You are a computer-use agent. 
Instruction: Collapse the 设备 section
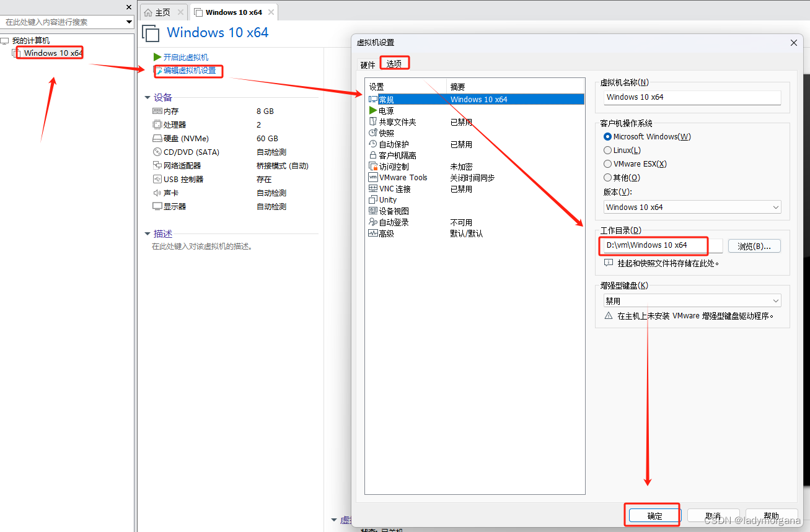tap(147, 98)
